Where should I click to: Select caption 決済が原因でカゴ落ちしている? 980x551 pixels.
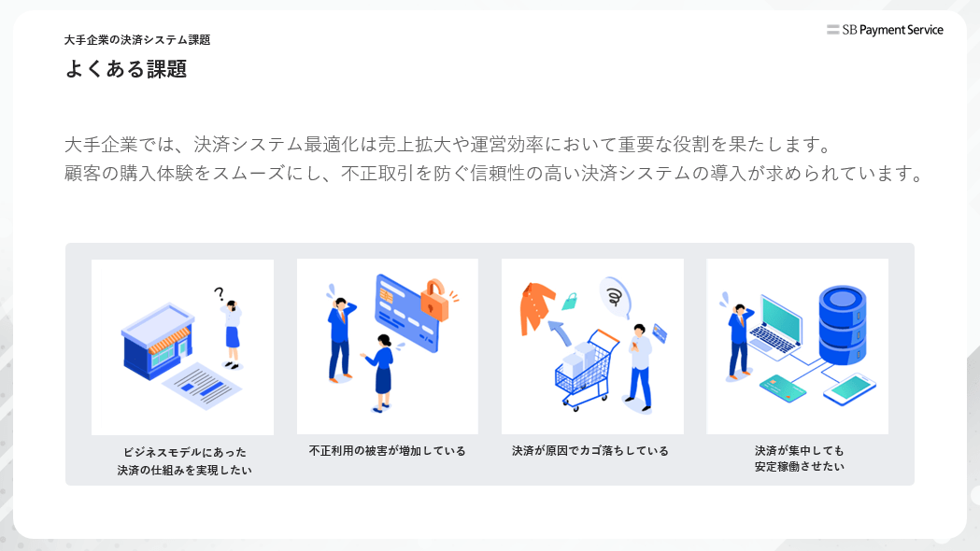click(x=590, y=450)
